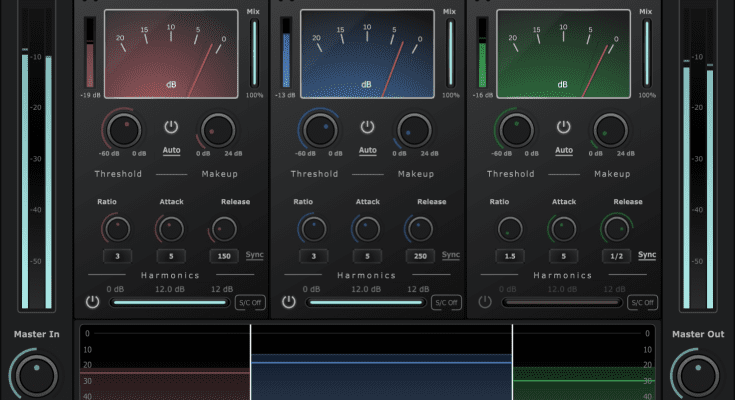Click the red band Threshold knob

(122, 128)
